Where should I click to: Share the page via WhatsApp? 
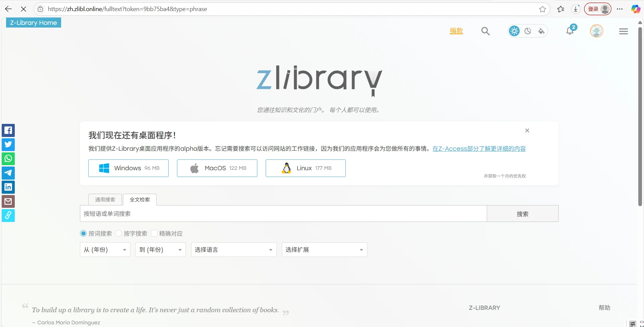click(8, 158)
